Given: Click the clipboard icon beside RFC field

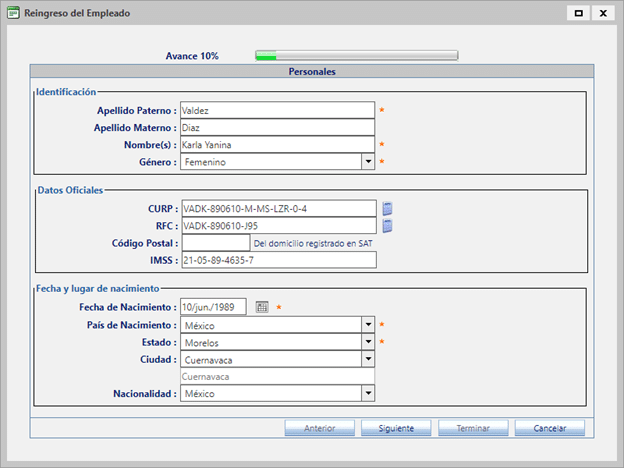Looking at the screenshot, I should click(x=387, y=226).
